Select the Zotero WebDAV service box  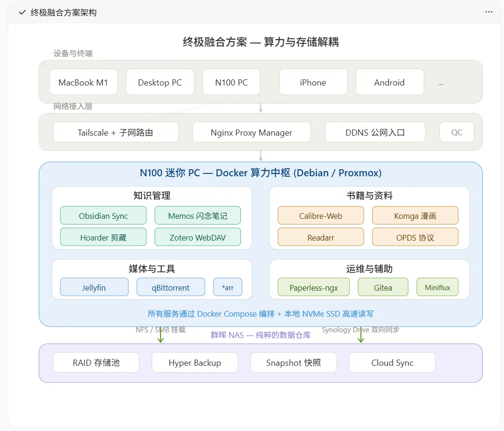point(197,237)
